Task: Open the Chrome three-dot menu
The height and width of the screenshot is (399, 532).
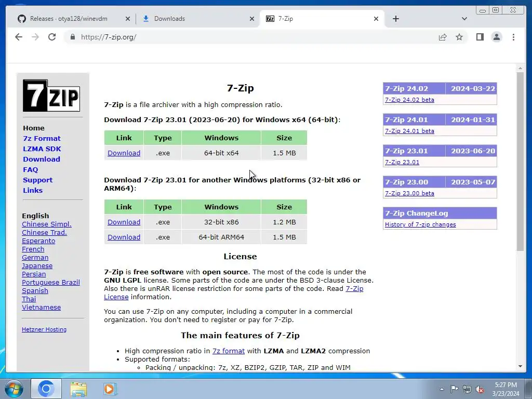Action: click(513, 37)
